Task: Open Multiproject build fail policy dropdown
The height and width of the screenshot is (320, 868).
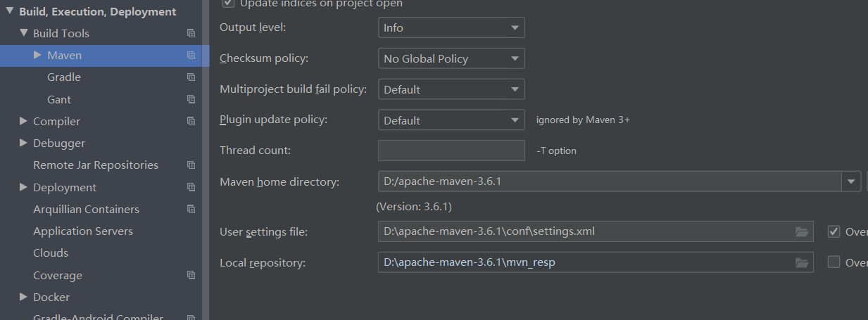Action: pos(451,90)
